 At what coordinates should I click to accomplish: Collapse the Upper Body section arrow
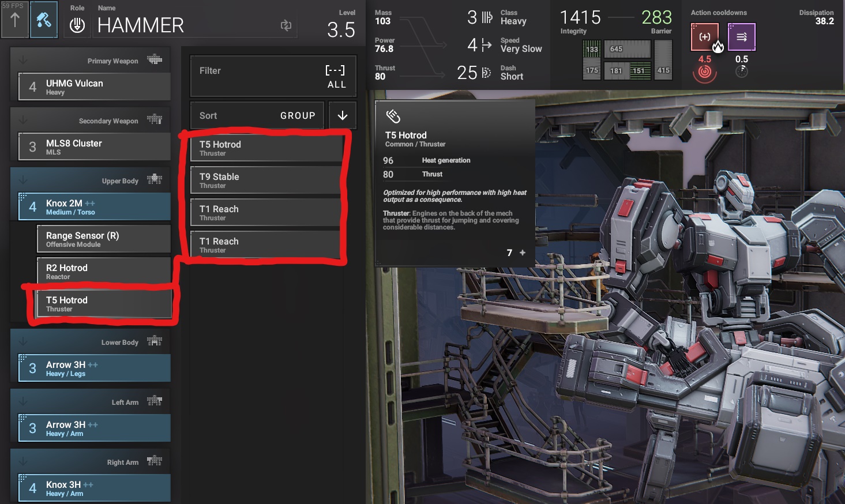23,180
